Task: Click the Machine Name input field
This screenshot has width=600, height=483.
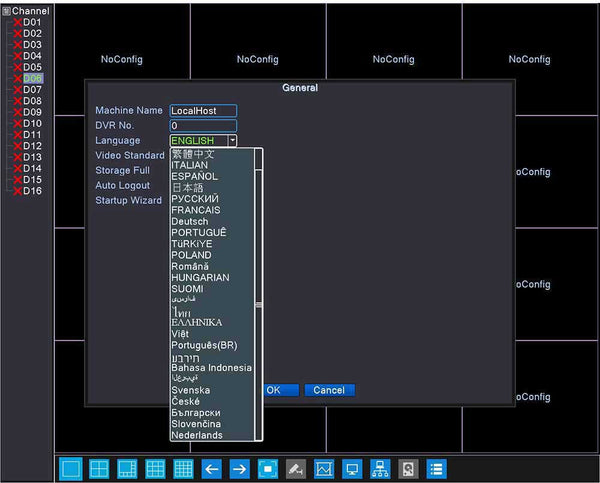Action: click(203, 111)
